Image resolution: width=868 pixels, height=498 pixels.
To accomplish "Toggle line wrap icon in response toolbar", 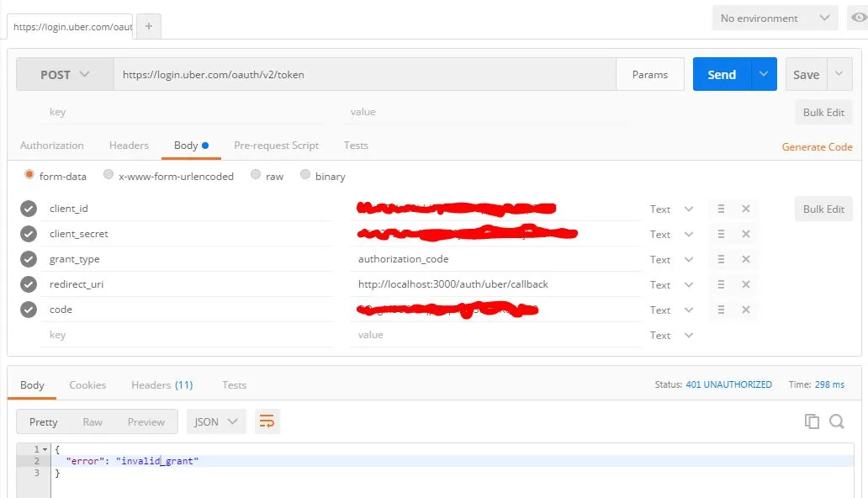I will point(267,421).
